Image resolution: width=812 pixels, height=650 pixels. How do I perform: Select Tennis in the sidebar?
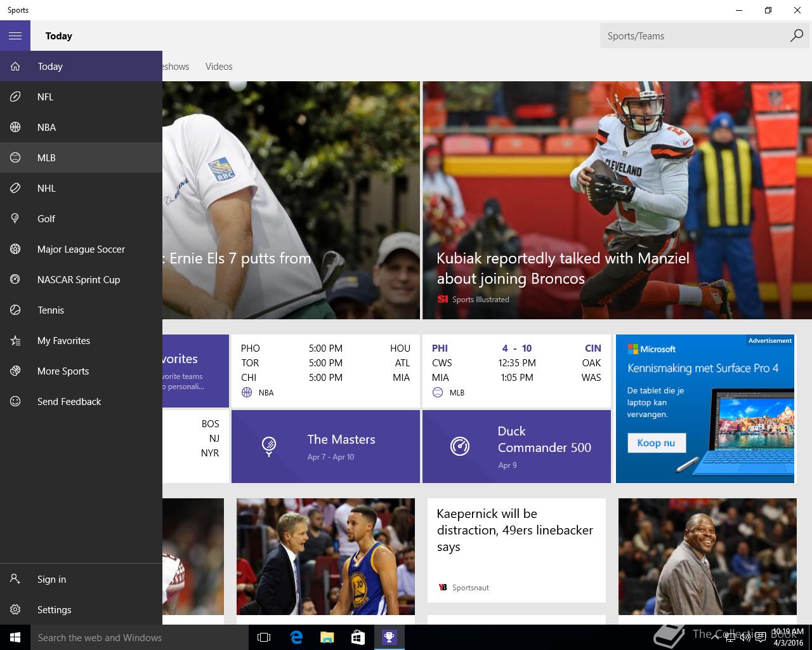[81, 310]
